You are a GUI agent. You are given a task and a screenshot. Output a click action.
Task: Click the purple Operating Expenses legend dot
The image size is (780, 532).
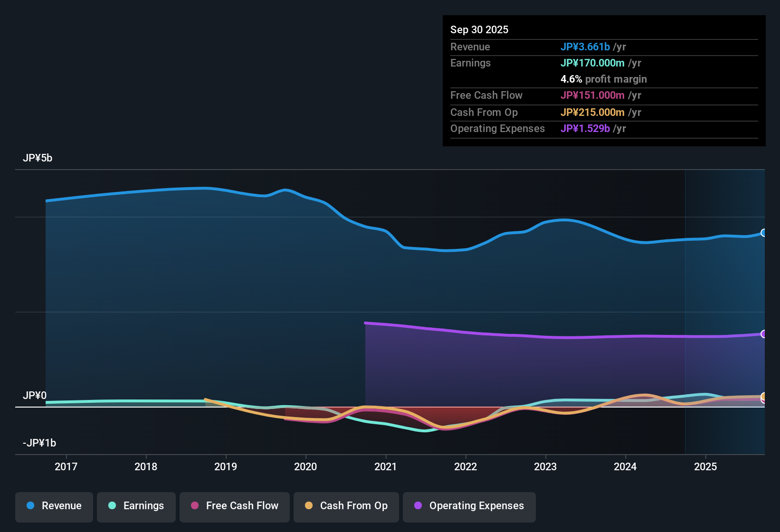[x=418, y=506]
